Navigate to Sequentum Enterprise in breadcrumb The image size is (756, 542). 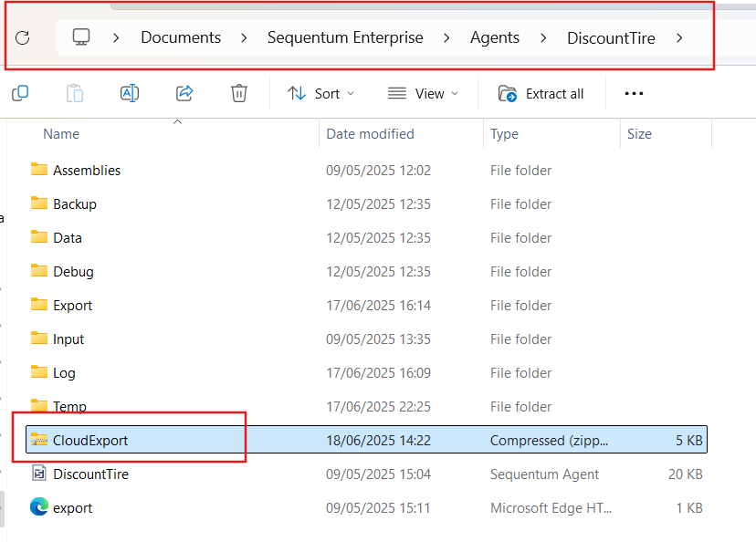pos(345,37)
